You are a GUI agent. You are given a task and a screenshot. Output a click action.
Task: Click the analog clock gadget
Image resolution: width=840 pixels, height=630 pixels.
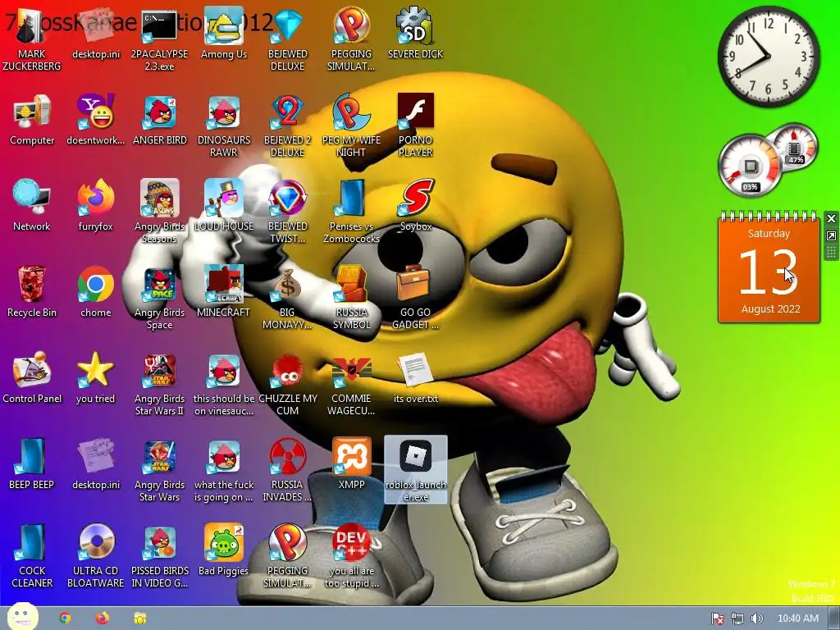(x=768, y=57)
